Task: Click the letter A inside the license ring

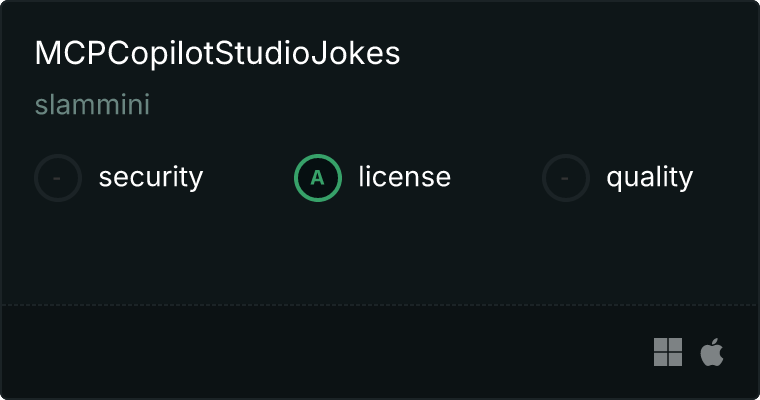Action: pos(317,178)
